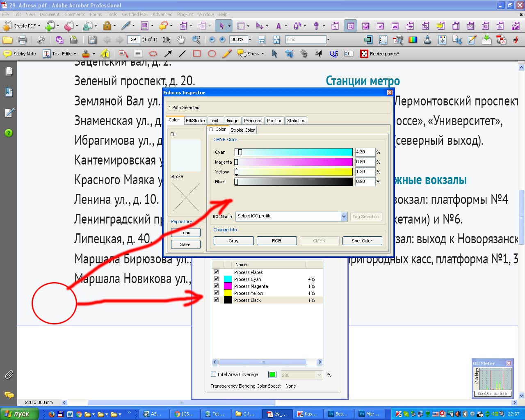
Task: Click the Resize pages plug-in icon
Action: pyautogui.click(x=364, y=54)
